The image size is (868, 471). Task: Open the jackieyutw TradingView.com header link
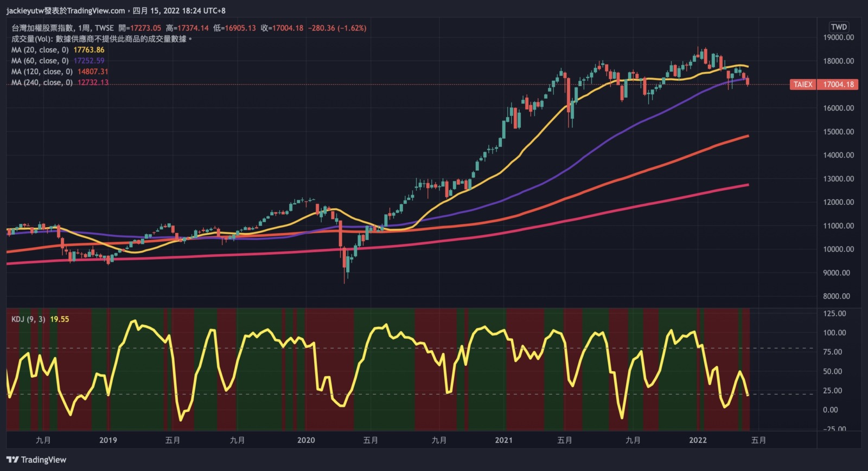click(x=65, y=10)
